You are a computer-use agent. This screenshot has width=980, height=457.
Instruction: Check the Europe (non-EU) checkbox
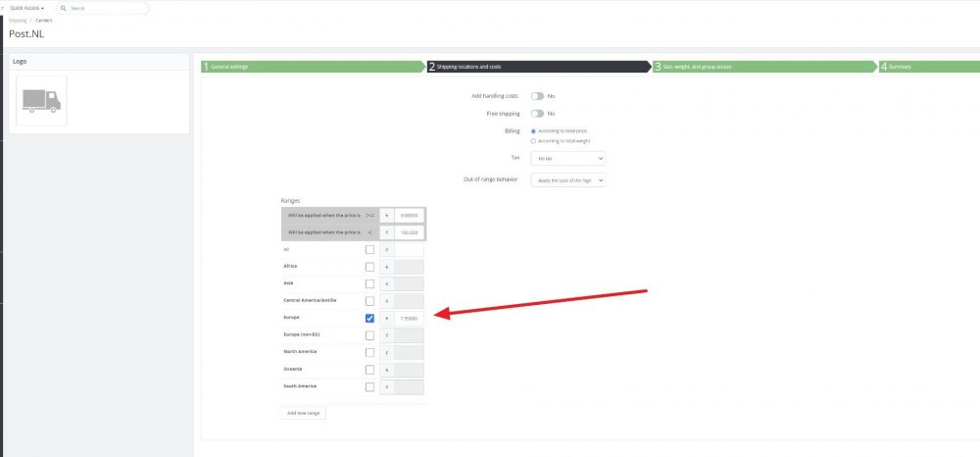tap(370, 335)
